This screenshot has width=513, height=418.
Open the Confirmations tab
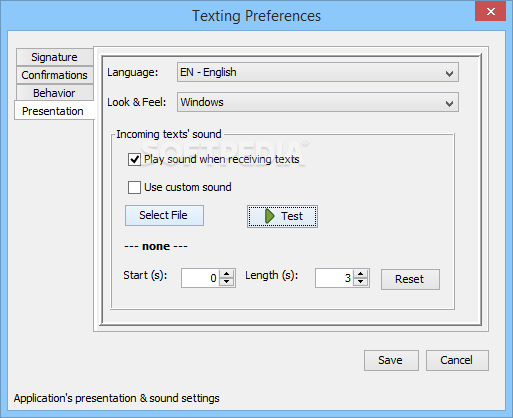point(54,75)
